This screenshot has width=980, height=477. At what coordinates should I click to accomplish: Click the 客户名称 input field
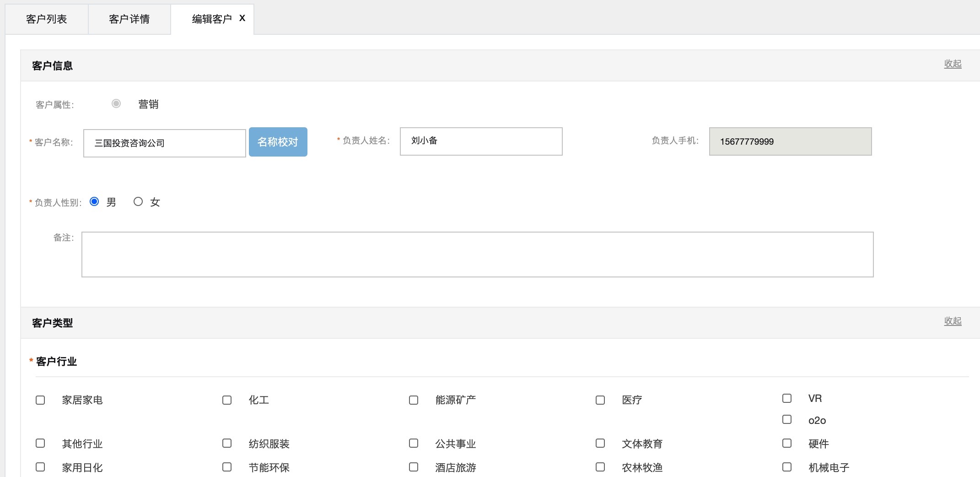(x=164, y=143)
